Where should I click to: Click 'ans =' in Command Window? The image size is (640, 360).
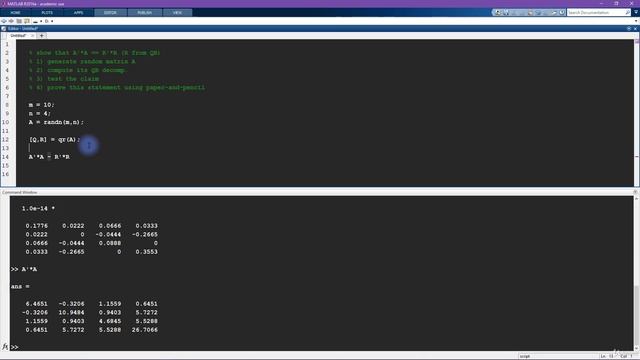tap(20, 287)
